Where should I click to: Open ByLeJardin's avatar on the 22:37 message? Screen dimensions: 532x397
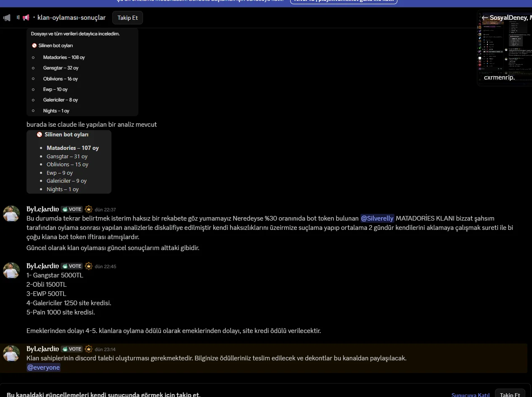(x=11, y=214)
